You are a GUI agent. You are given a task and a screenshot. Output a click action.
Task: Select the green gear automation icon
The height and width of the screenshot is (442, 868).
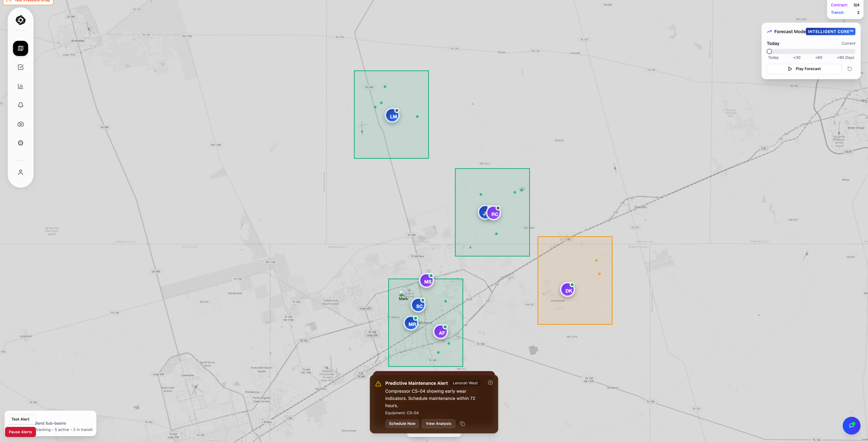click(20, 143)
